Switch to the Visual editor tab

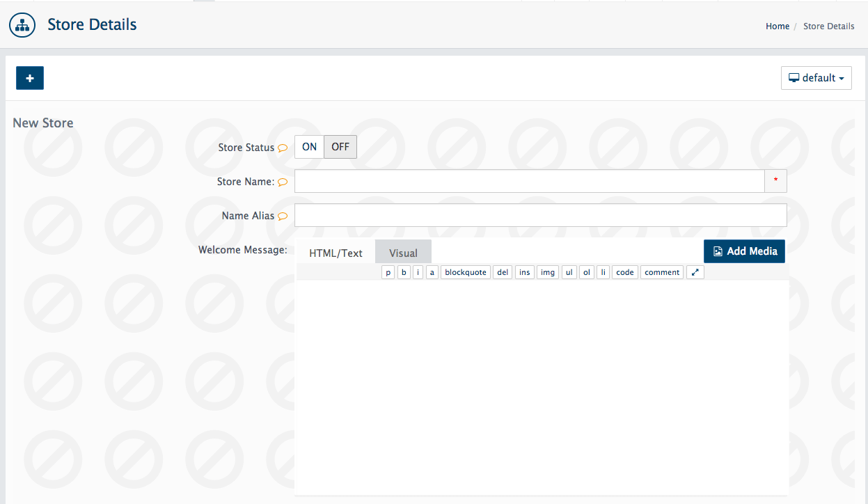403,253
